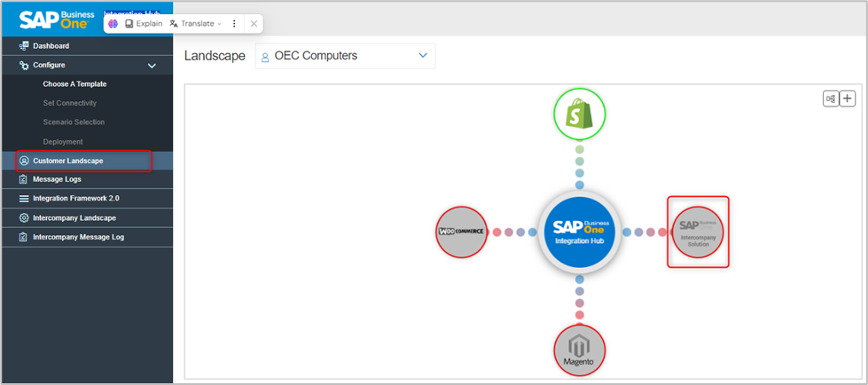Click the three-dot more options icon
This screenshot has height=385, width=868.
point(234,24)
